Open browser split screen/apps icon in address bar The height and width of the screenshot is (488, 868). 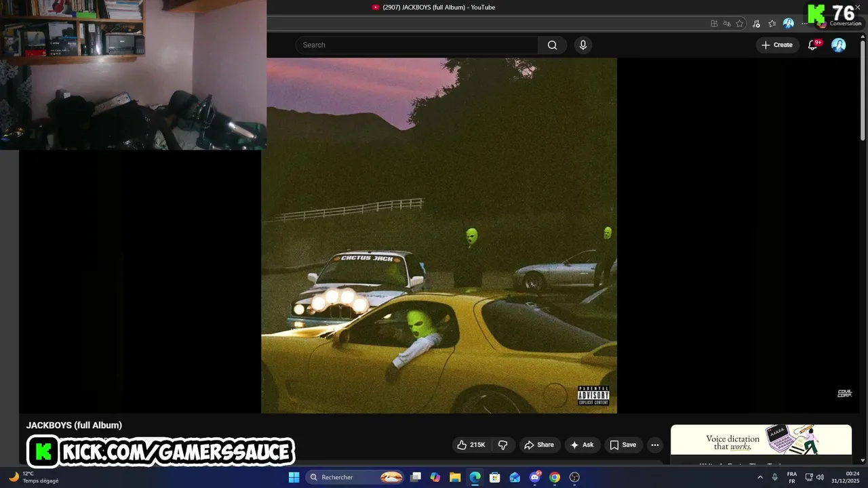714,23
